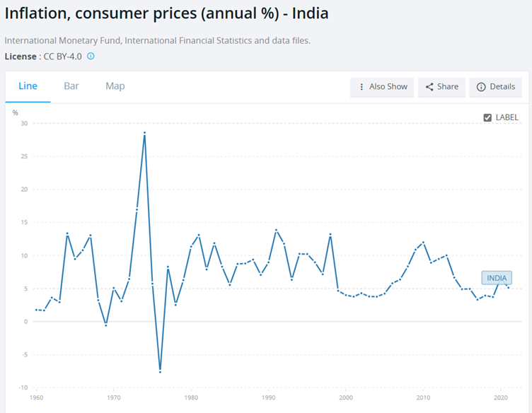Click the 2000 x-axis label
532x413 pixels.
[346, 397]
